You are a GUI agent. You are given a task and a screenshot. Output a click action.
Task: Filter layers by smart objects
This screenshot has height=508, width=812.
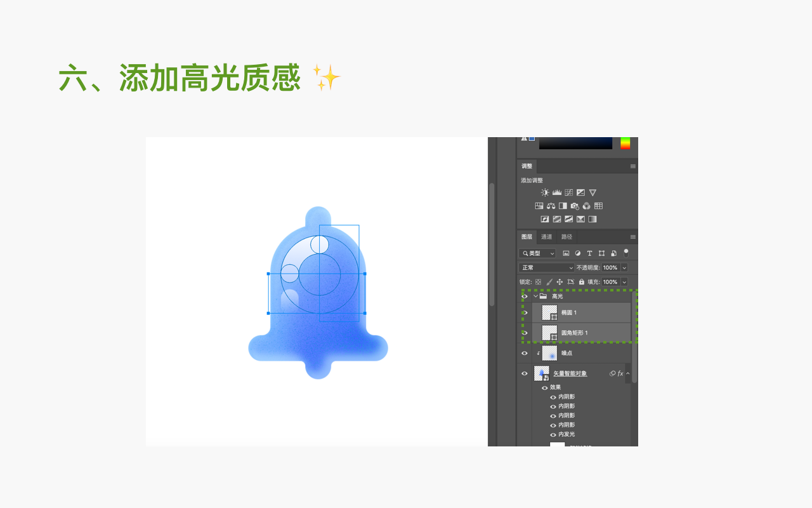613,253
